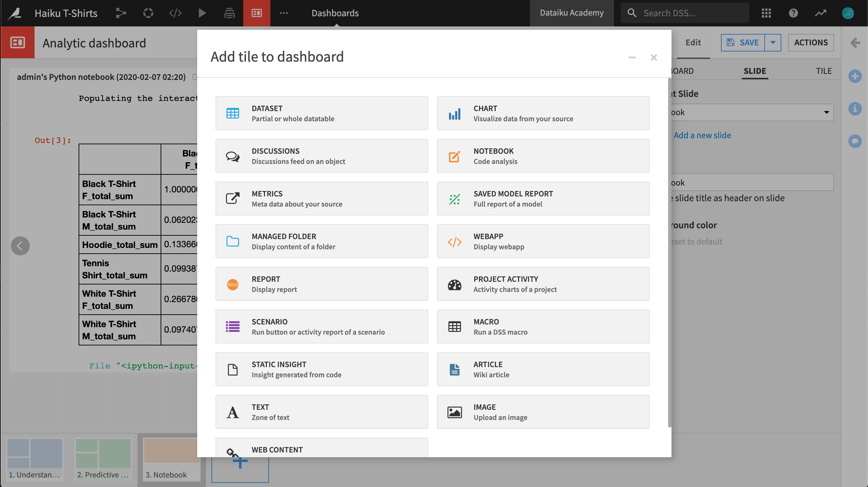Open the discussions bubble in right sidebar

(x=855, y=141)
